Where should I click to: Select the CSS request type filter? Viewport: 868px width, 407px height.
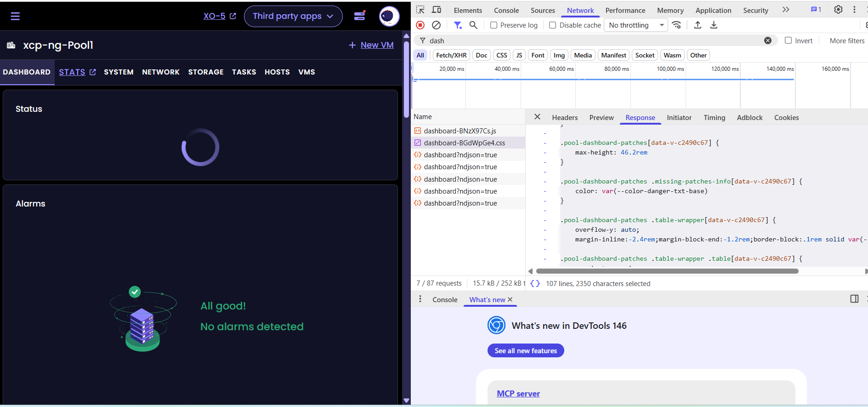(x=502, y=55)
